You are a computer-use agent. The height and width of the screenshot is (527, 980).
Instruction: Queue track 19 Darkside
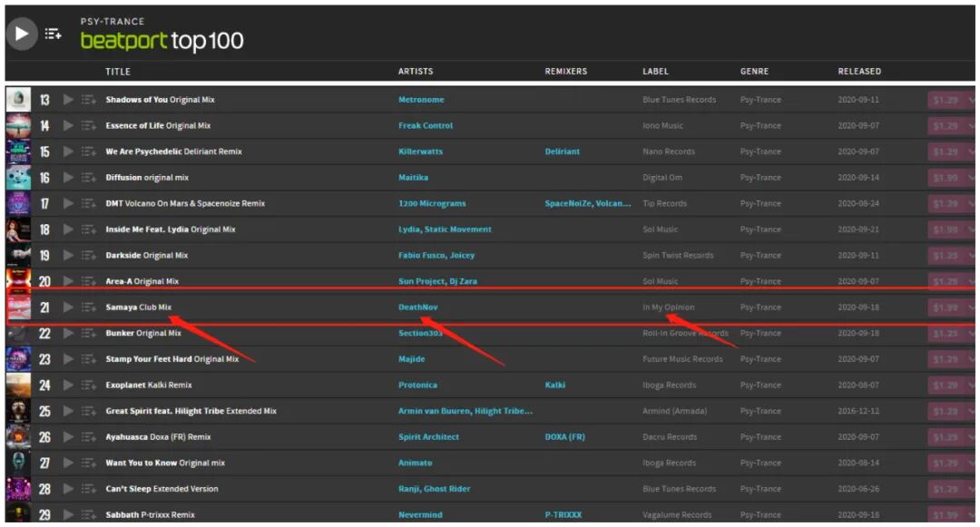(89, 256)
